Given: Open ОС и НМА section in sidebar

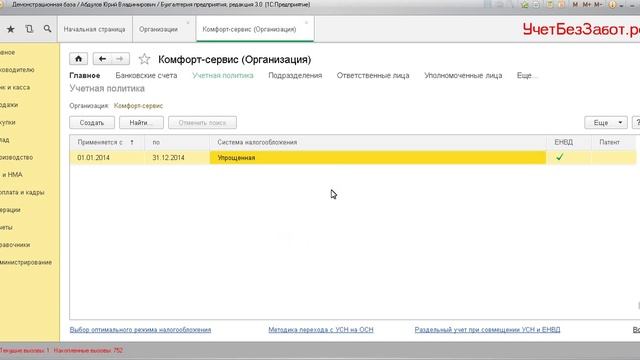Looking at the screenshot, I should point(12,175).
